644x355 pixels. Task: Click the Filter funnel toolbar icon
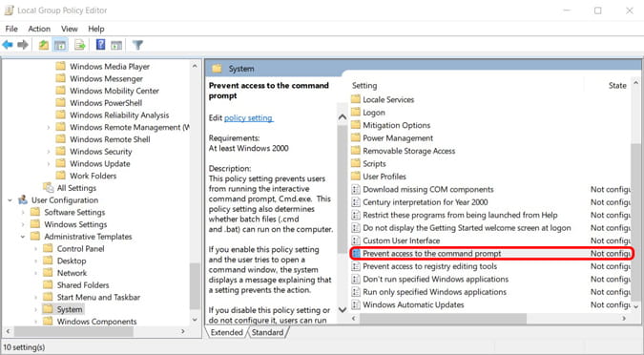point(137,45)
